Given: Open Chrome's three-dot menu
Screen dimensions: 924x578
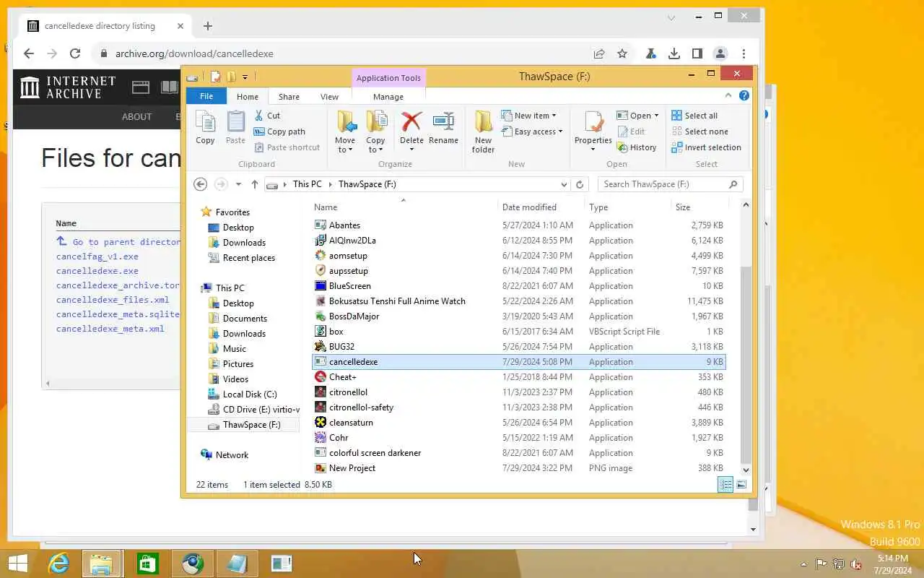Looking at the screenshot, I should 744,53.
